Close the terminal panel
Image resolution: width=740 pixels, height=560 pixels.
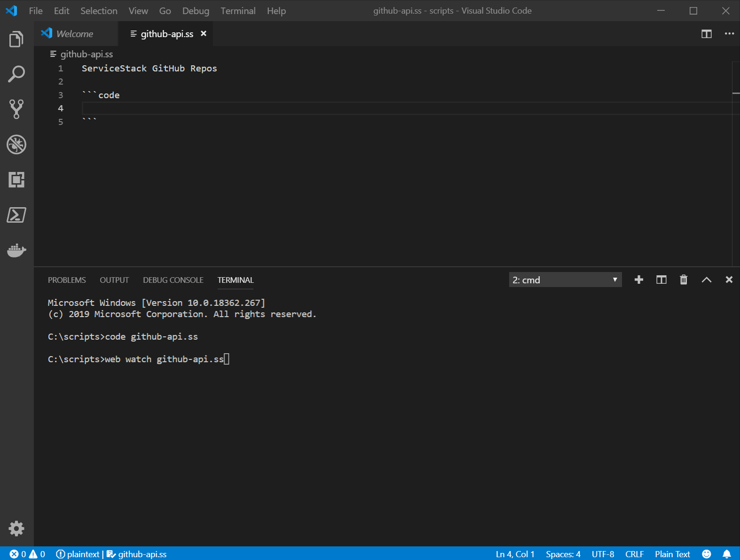click(x=729, y=280)
